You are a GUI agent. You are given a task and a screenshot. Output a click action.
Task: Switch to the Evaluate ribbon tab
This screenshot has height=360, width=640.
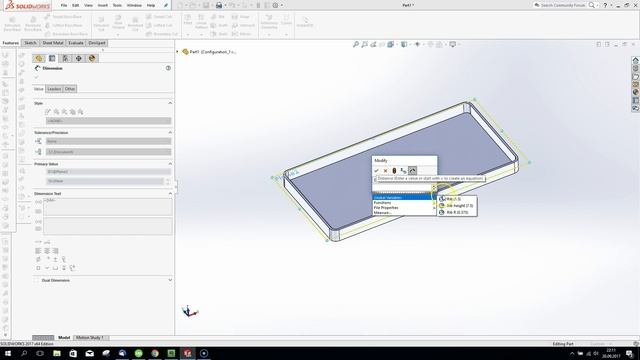tap(76, 43)
